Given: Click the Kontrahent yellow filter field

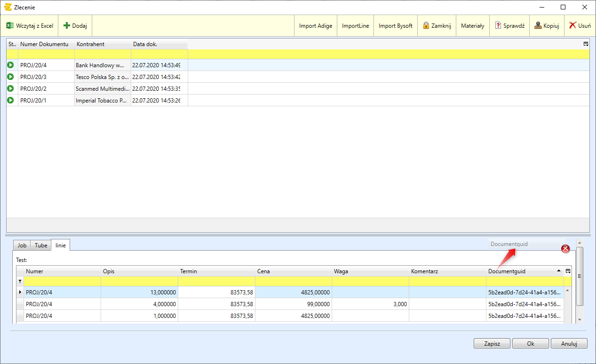Looking at the screenshot, I should click(x=103, y=54).
